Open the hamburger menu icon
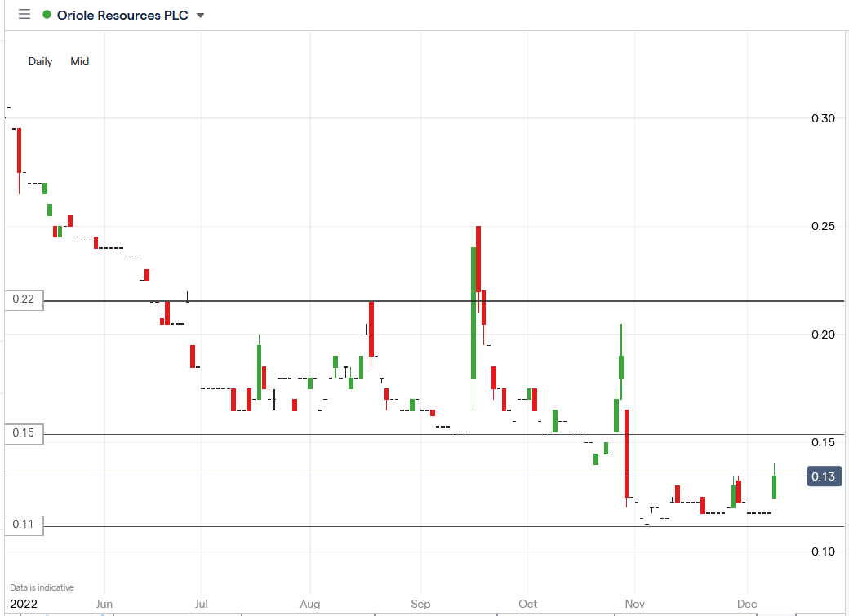This screenshot has width=849, height=616. click(x=24, y=15)
